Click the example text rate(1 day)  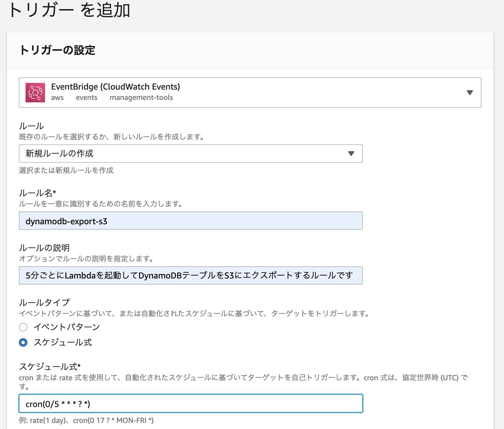click(47, 420)
